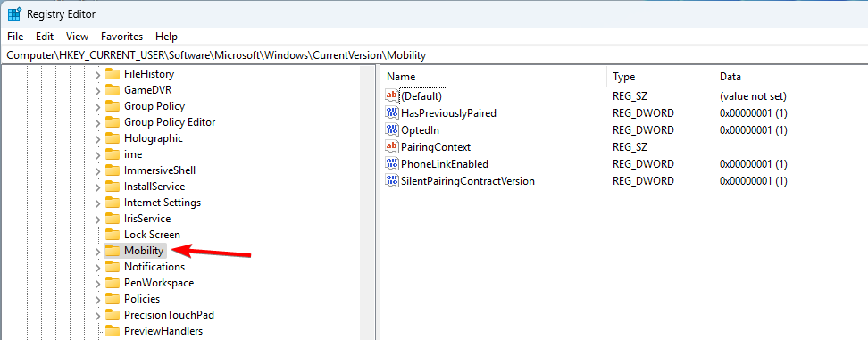Image resolution: width=868 pixels, height=340 pixels.
Task: Select the Lock Screen tree key label
Action: coord(152,235)
